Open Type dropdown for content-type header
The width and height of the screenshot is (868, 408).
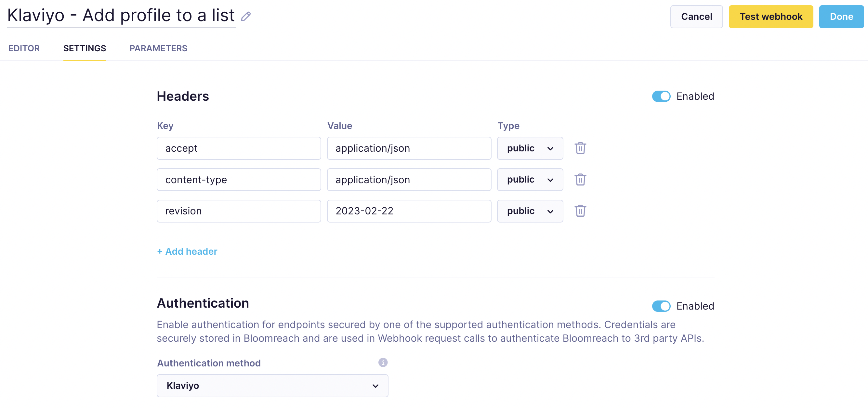pyautogui.click(x=530, y=179)
